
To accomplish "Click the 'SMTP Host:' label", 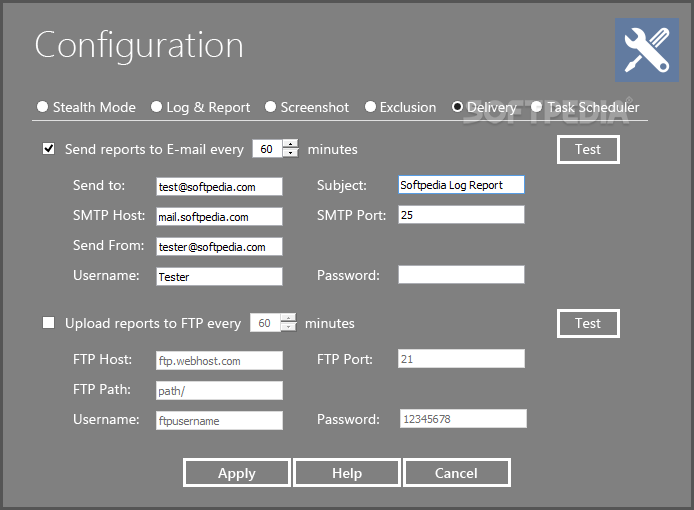I will (109, 216).
